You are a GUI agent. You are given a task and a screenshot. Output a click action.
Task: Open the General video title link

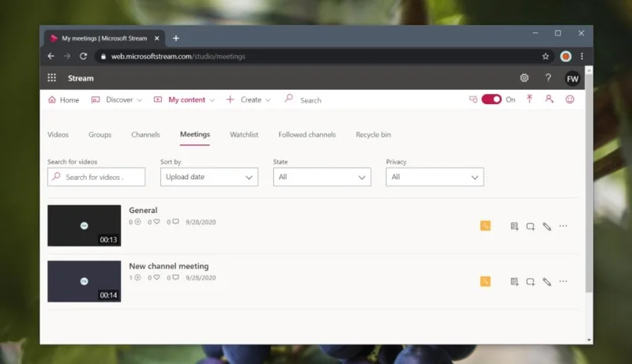pos(143,210)
